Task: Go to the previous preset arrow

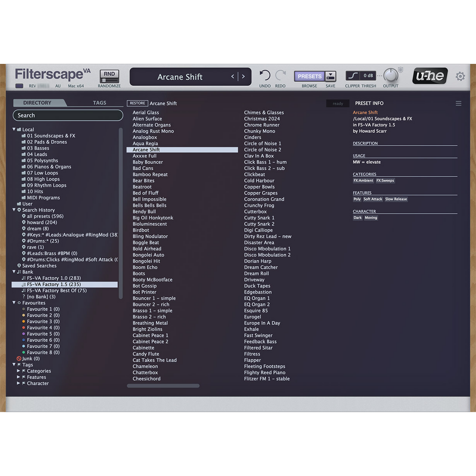Action: 233,76
